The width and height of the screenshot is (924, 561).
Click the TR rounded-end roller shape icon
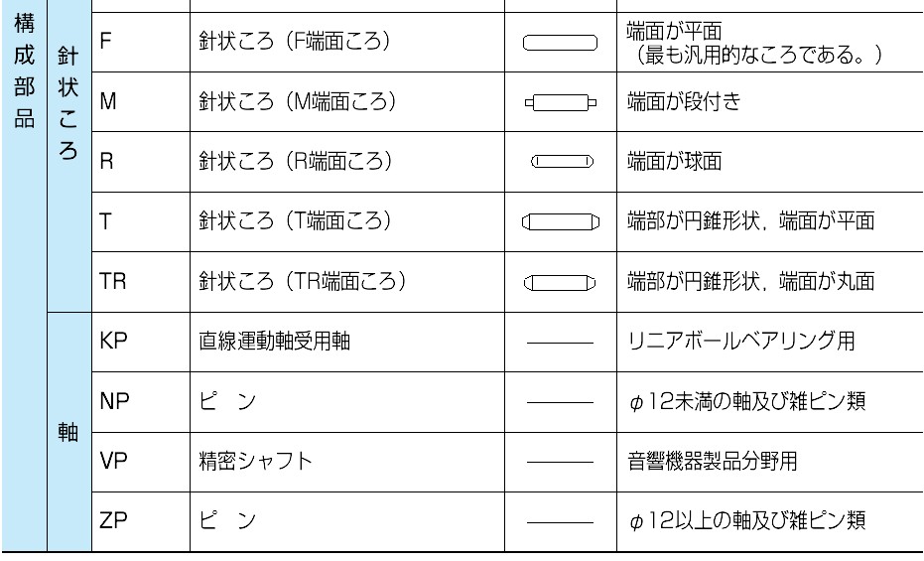(x=560, y=283)
